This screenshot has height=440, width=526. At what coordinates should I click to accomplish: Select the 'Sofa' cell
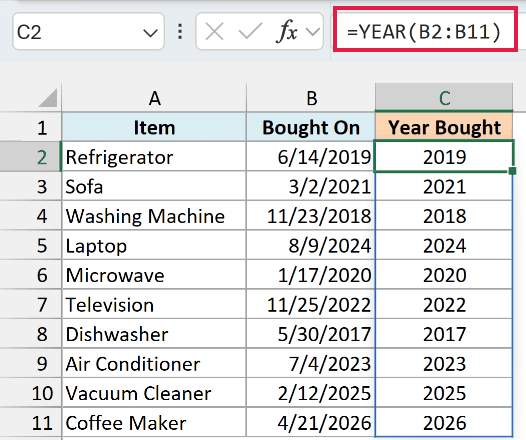pyautogui.click(x=154, y=186)
